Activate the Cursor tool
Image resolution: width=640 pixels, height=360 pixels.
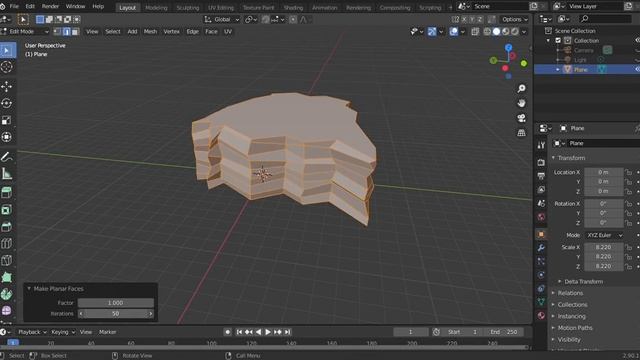click(x=7, y=67)
